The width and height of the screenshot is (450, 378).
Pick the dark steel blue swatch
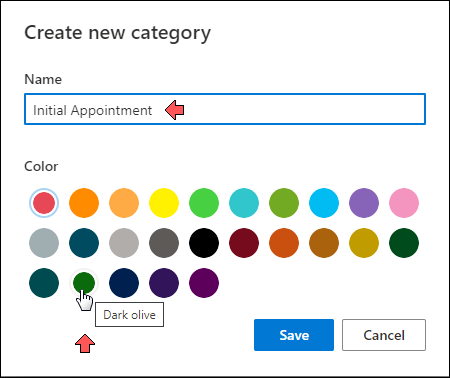[84, 243]
